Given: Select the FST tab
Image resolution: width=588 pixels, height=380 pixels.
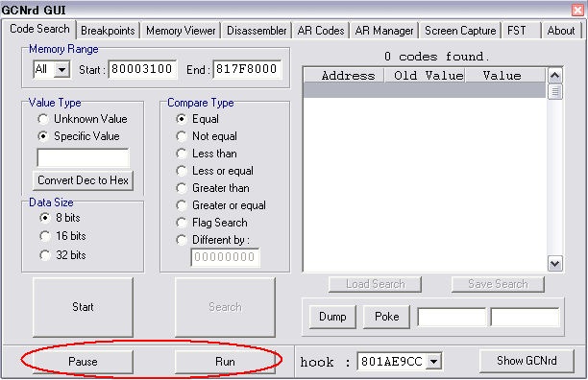Looking at the screenshot, I should 521,31.
